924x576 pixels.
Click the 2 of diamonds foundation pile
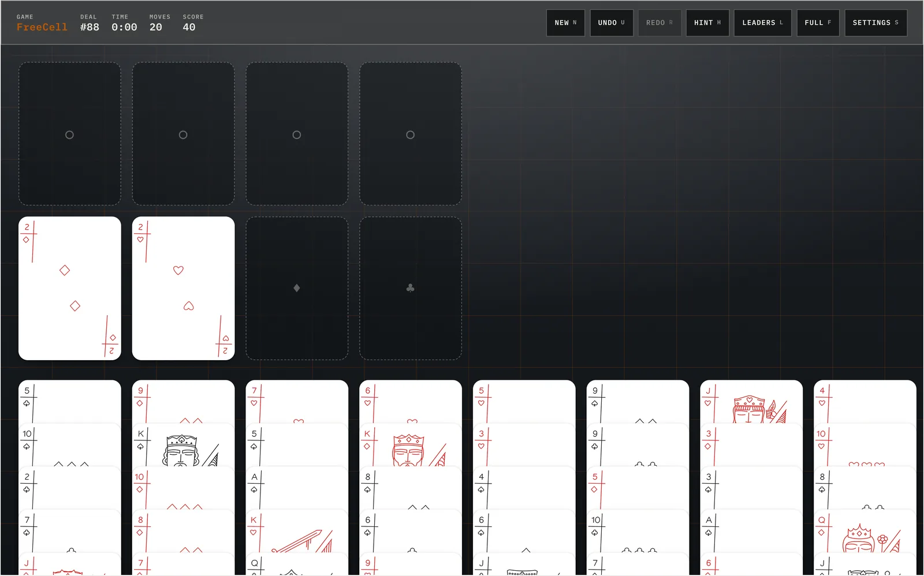[x=70, y=289]
